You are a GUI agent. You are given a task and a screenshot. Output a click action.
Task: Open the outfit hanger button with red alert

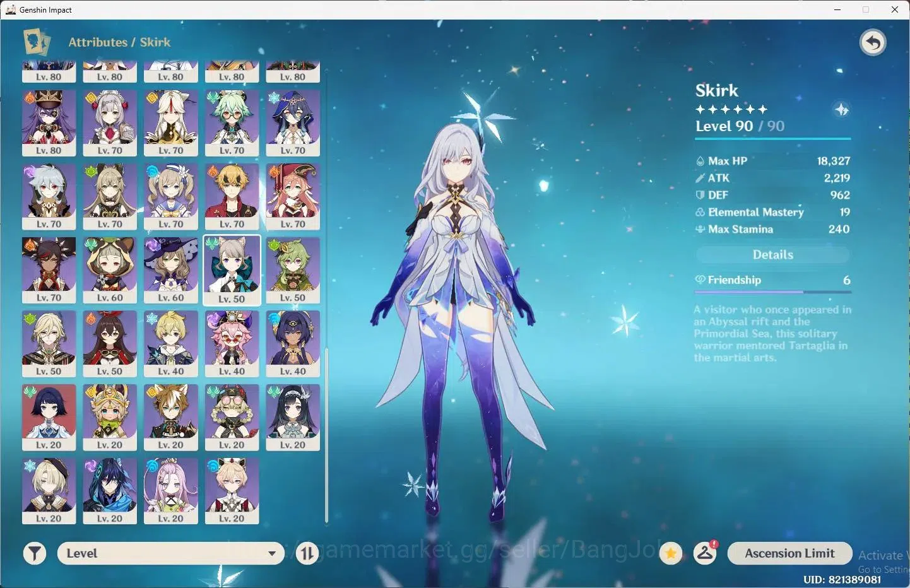pyautogui.click(x=705, y=553)
